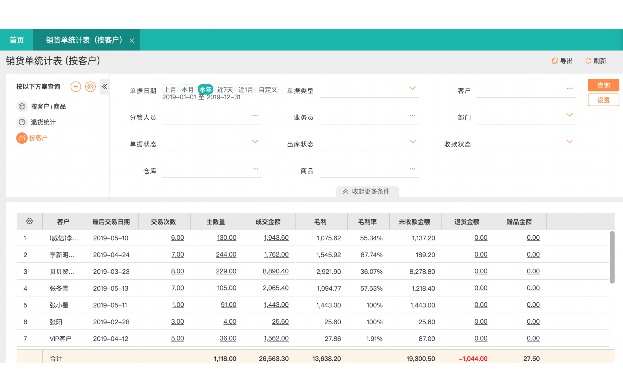Expand the 单据状态 dropdown
This screenshot has height=392, width=623.
click(255, 141)
